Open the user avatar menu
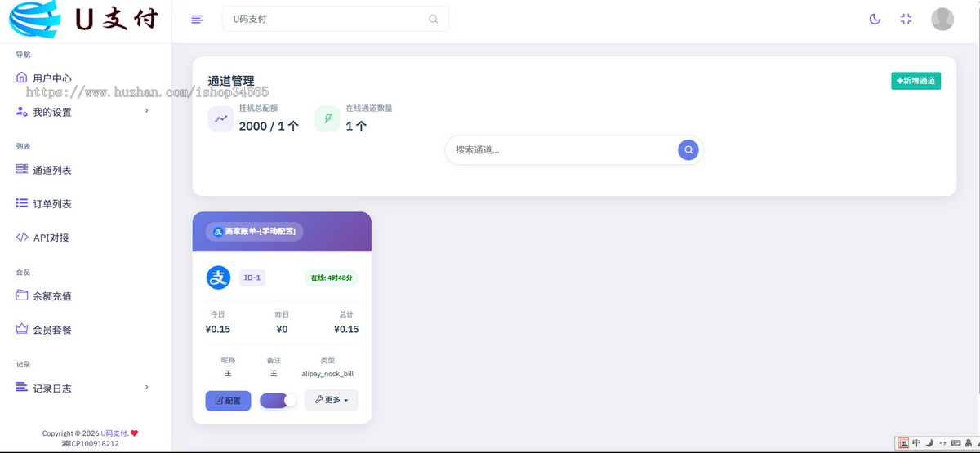This screenshot has width=980, height=453. tap(942, 19)
